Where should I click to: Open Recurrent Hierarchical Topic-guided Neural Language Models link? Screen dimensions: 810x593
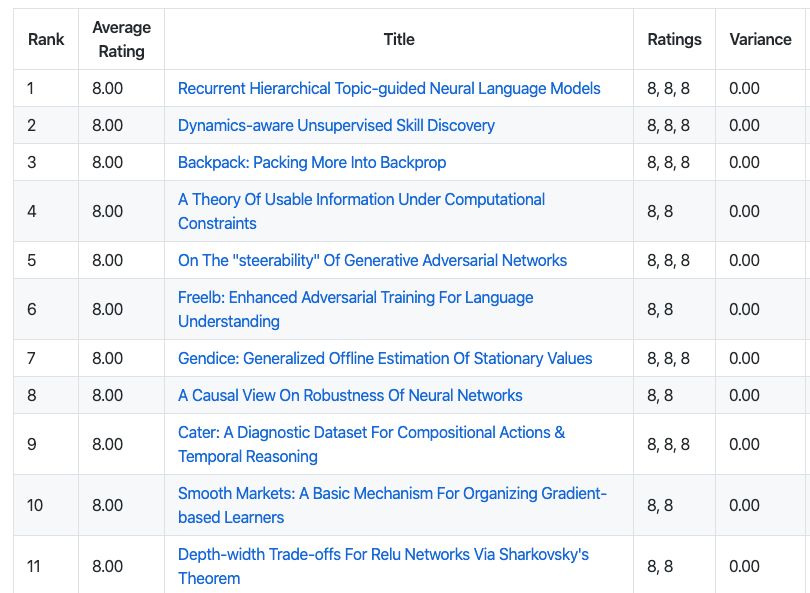[x=389, y=88]
